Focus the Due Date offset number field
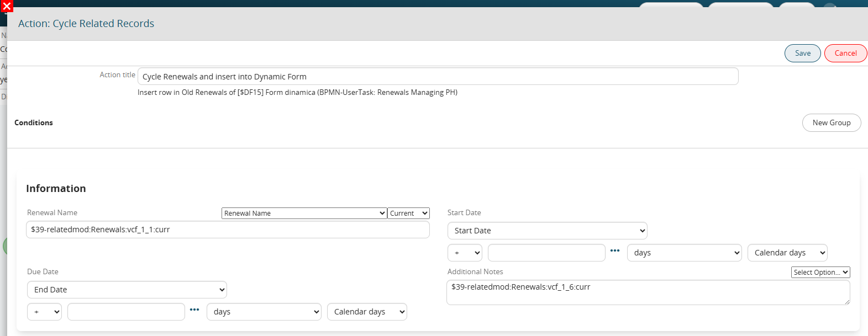 126,312
